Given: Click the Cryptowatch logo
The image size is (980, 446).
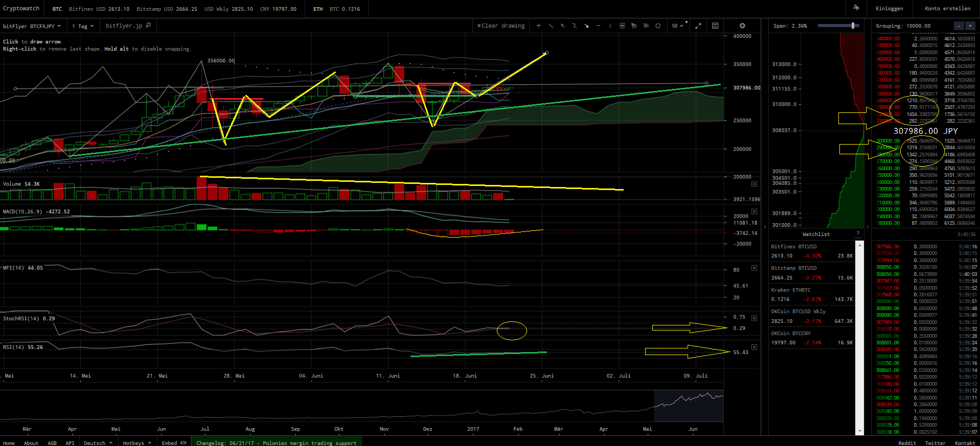Looking at the screenshot, I should 21,8.
